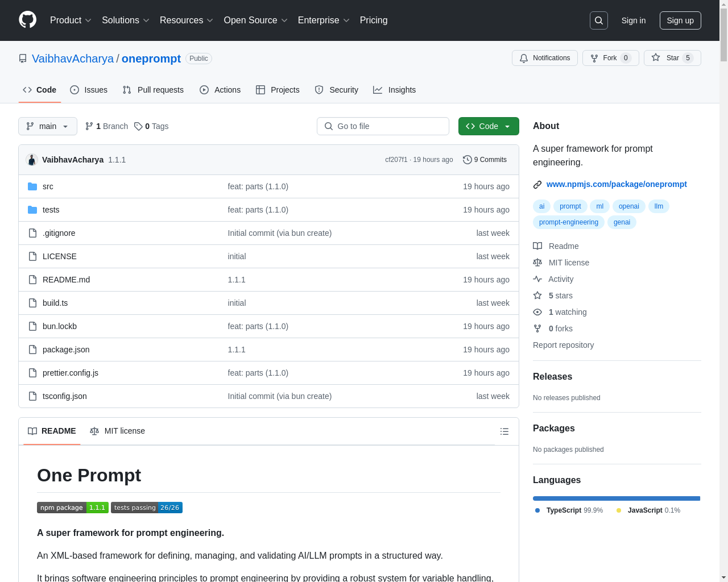The image size is (728, 582).
Task: Click the tests folder icon
Action: point(32,210)
